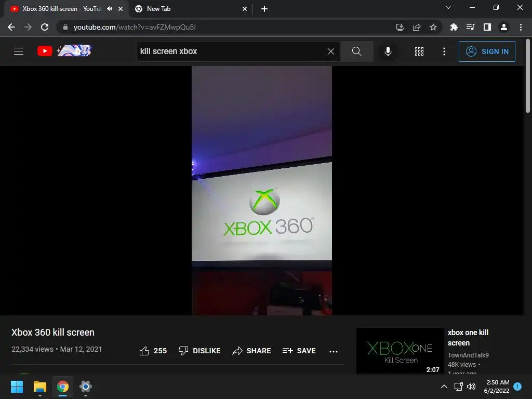Go to YouTube home via logo
Image resolution: width=532 pixels, height=399 pixels.
[64, 51]
